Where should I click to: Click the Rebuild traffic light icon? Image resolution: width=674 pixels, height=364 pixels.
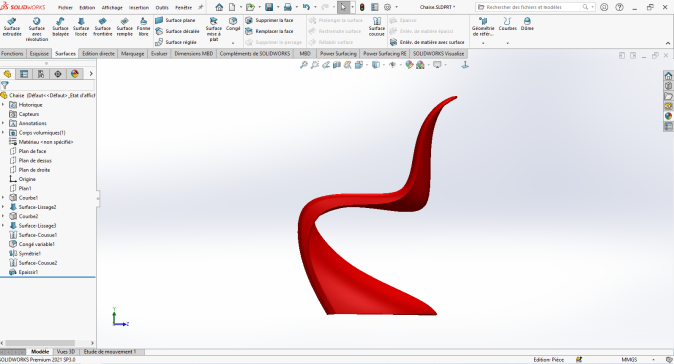point(362,7)
